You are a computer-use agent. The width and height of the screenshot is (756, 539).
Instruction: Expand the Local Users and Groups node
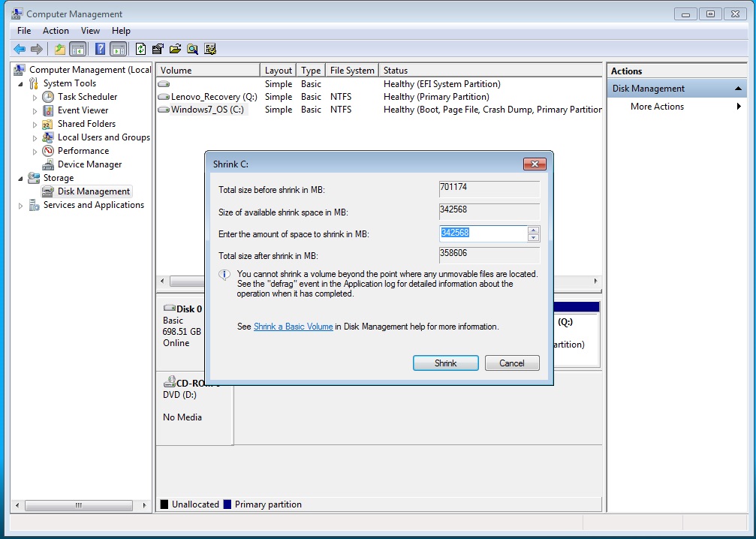35,138
